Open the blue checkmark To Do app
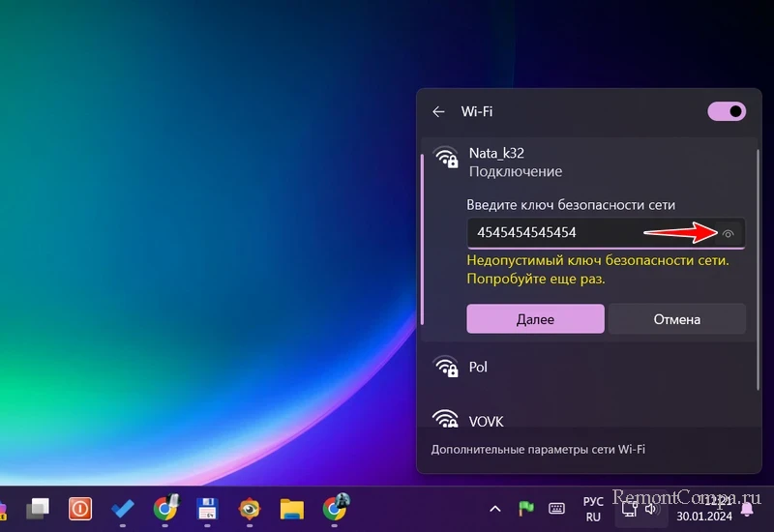 [x=122, y=509]
